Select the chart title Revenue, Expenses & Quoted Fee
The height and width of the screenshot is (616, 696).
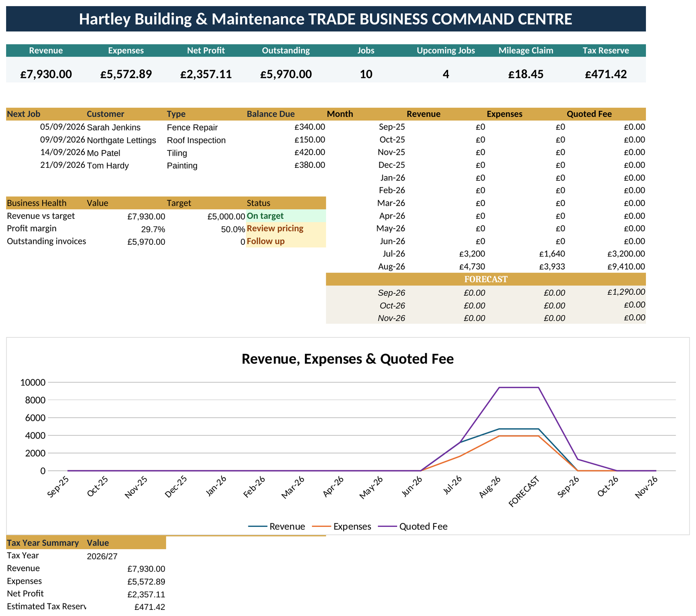[x=348, y=359]
